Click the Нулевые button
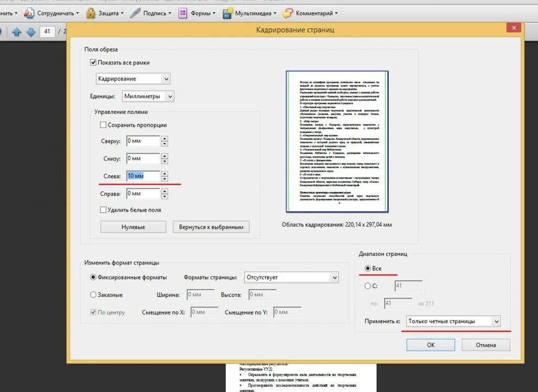 click(133, 227)
